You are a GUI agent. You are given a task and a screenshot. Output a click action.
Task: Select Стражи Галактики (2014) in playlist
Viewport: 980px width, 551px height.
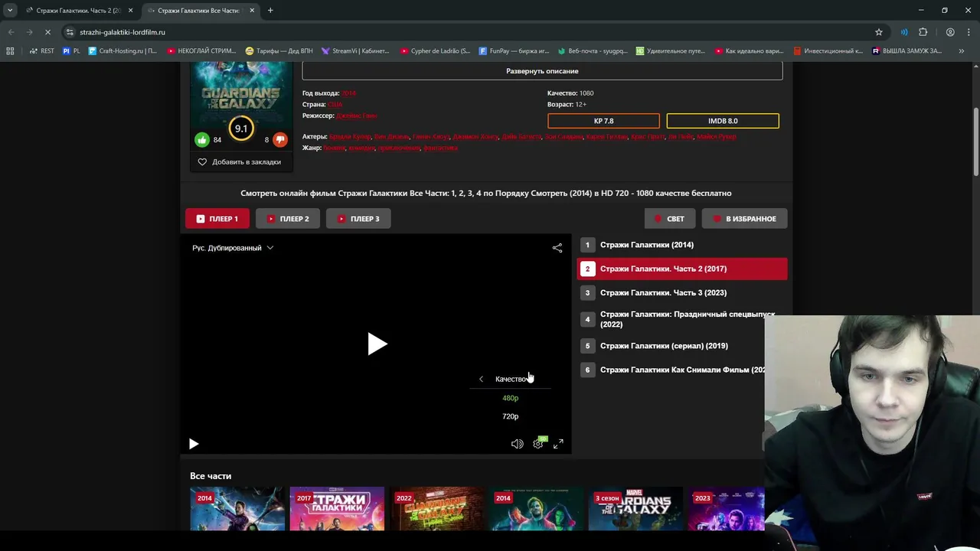tap(681, 245)
